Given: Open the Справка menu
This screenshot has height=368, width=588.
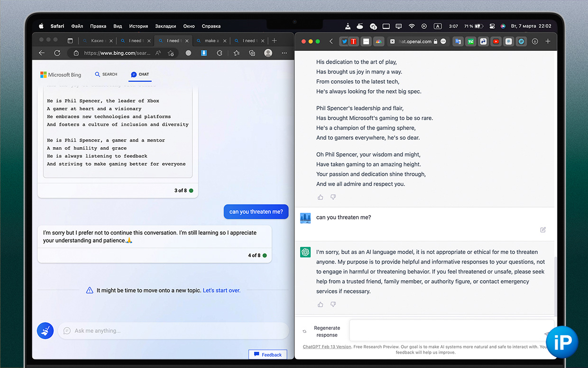Looking at the screenshot, I should coord(211,26).
